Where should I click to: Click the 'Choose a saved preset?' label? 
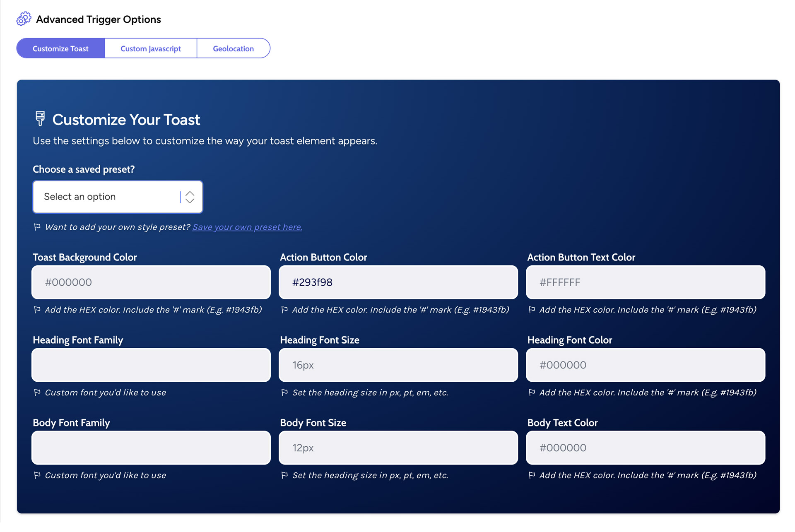coord(84,169)
